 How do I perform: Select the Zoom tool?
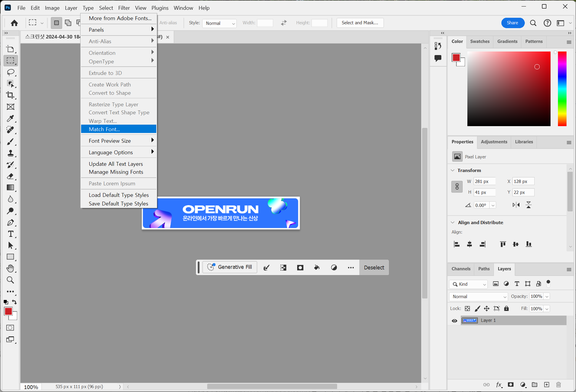[10, 280]
